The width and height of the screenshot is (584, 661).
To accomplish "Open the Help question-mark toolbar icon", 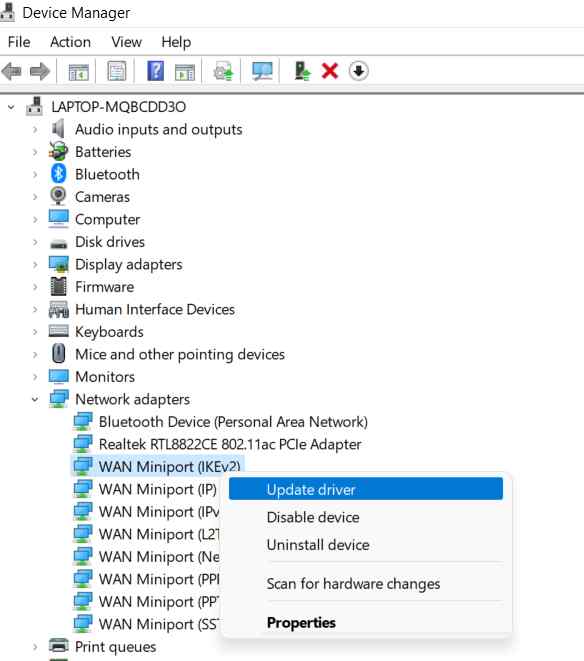I will (x=155, y=71).
